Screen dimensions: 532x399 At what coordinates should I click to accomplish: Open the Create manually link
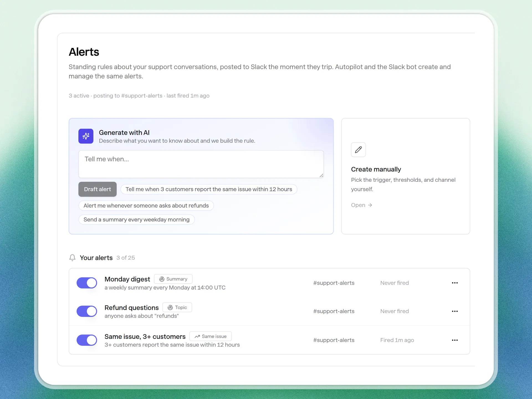[x=361, y=205]
